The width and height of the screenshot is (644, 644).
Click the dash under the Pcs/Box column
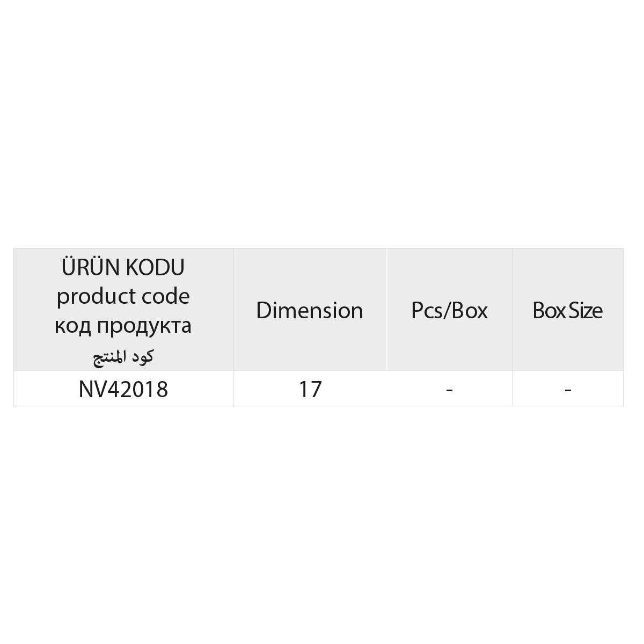click(x=449, y=390)
